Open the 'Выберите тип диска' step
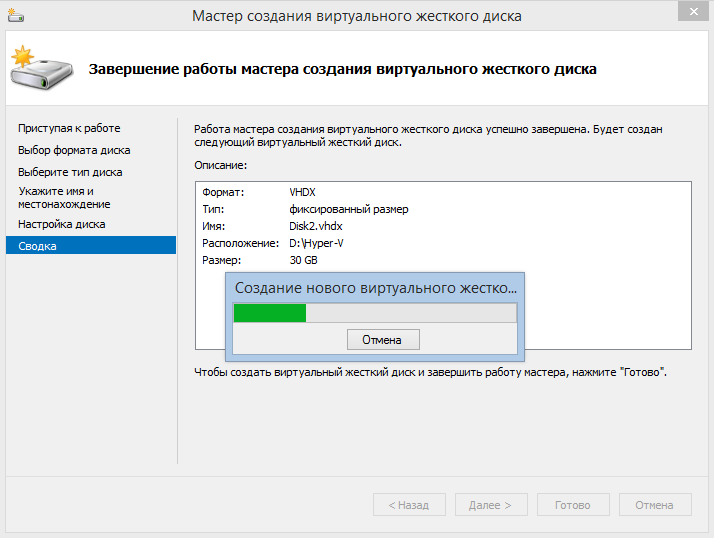Screen dimensions: 714x538 [70, 172]
